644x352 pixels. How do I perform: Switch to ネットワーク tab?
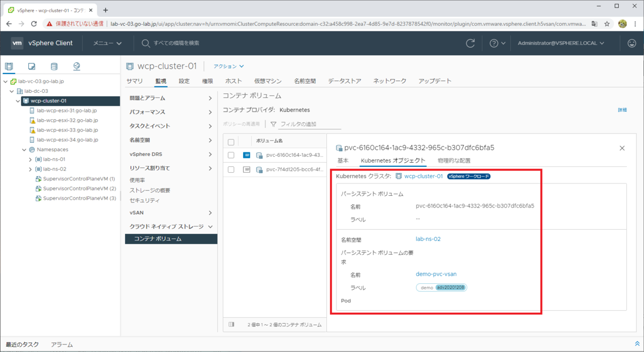coord(390,81)
